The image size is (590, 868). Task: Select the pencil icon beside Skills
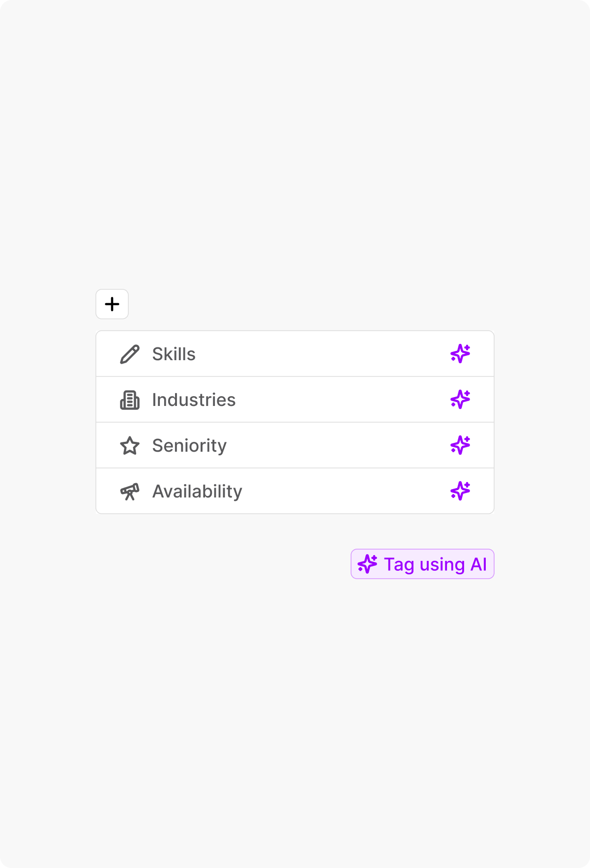[x=129, y=353]
